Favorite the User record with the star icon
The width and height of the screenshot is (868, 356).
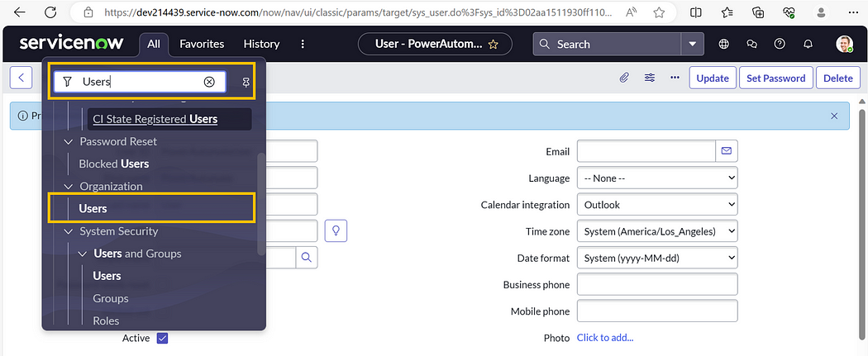[494, 45]
